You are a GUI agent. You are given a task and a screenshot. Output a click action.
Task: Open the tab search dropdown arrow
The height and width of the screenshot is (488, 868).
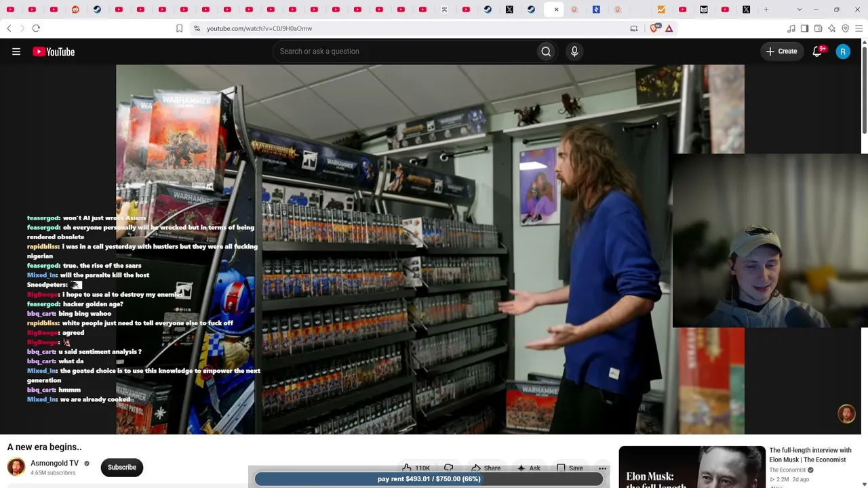[800, 9]
